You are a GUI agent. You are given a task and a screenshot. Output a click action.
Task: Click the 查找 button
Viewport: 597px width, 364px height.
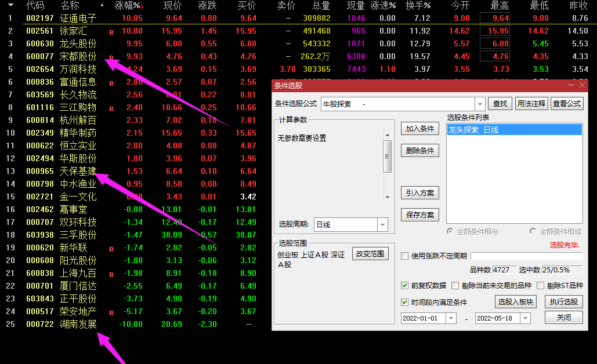pyautogui.click(x=500, y=103)
